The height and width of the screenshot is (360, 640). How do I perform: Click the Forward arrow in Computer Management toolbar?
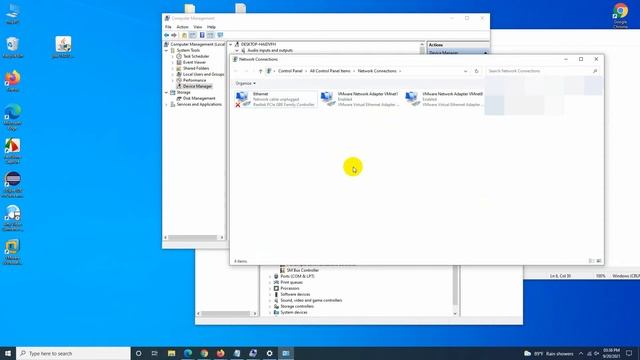(x=174, y=35)
